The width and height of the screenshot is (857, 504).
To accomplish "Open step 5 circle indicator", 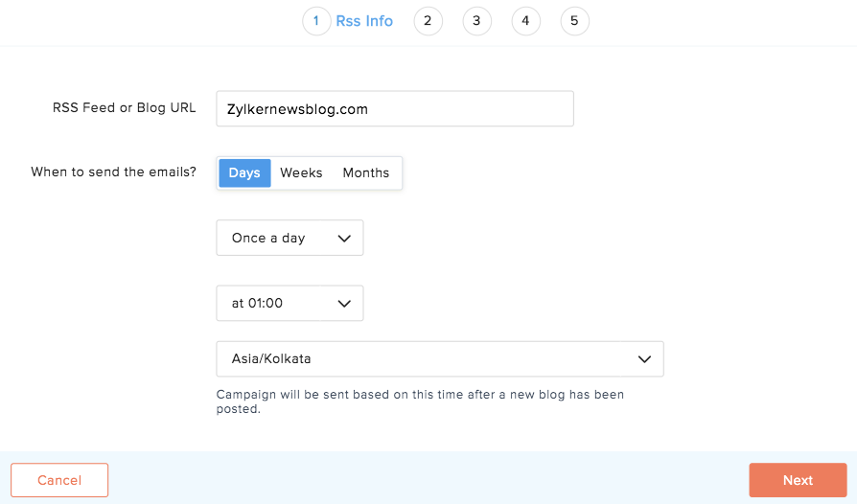I will (x=574, y=21).
